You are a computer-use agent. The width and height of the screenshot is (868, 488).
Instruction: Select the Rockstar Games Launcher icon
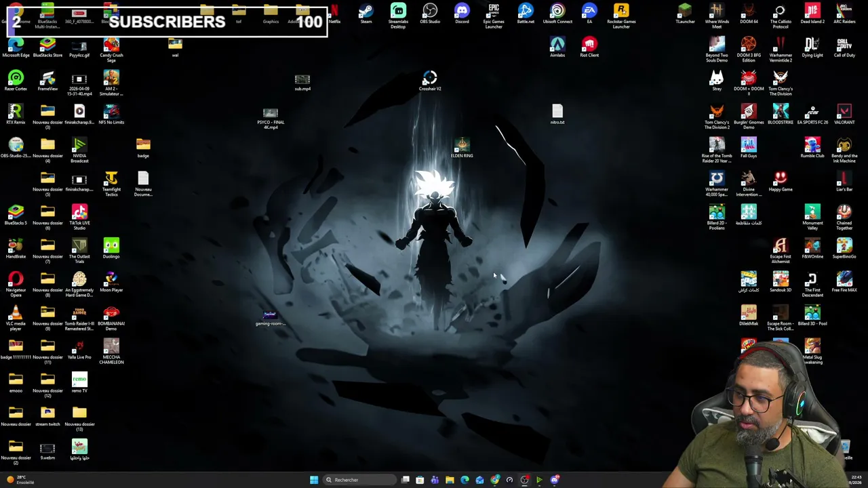pyautogui.click(x=621, y=16)
